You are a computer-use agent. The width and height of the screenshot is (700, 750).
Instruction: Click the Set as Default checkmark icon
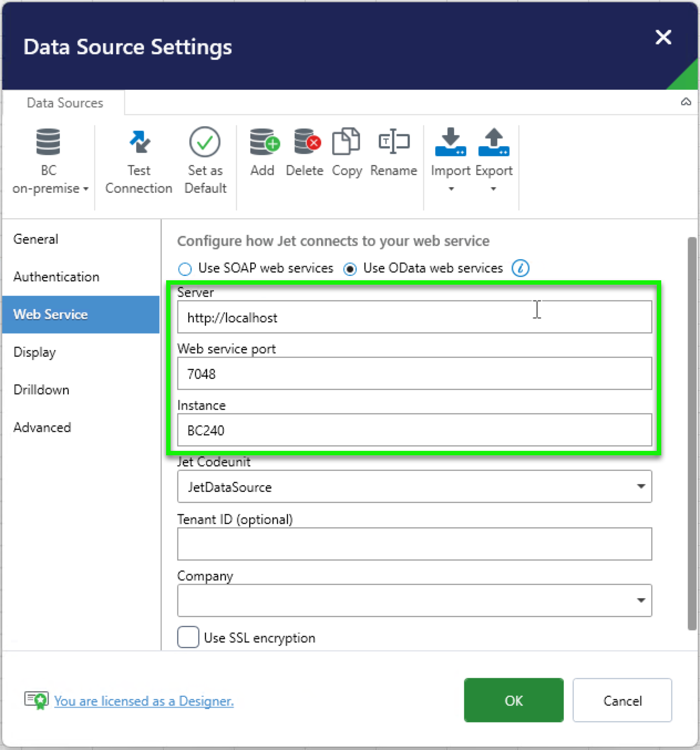tap(205, 142)
